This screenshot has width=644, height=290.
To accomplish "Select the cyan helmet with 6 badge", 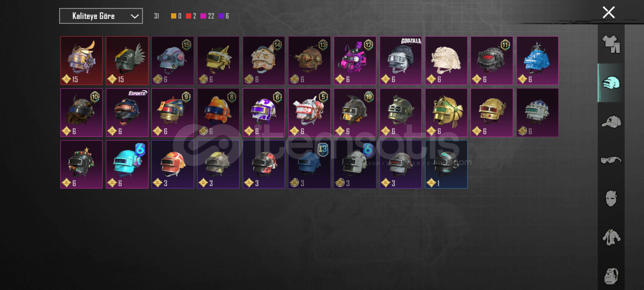I will click(x=127, y=164).
